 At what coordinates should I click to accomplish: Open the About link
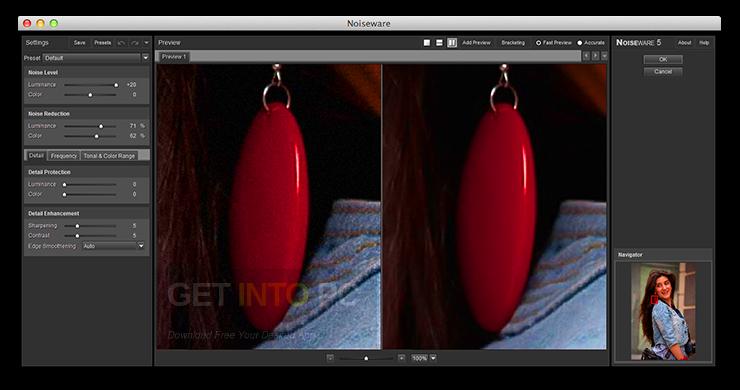pos(684,43)
